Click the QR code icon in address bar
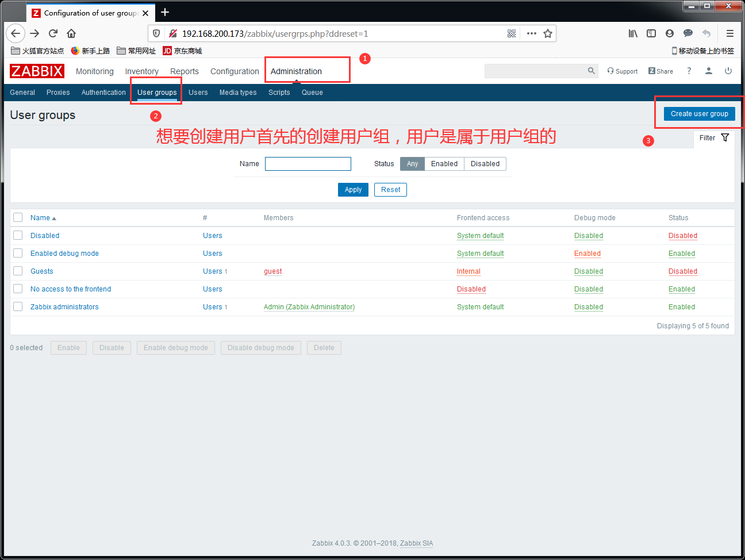 click(x=512, y=33)
